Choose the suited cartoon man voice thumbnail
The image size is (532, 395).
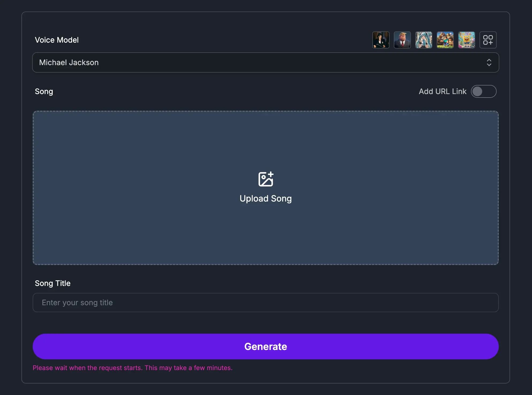point(402,40)
